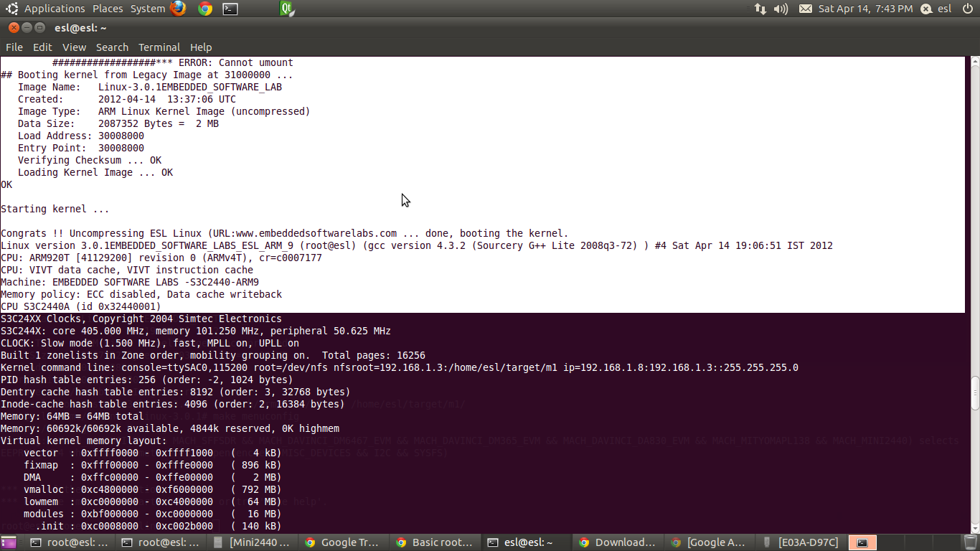Open the Help menu of the terminal

pos(201,47)
